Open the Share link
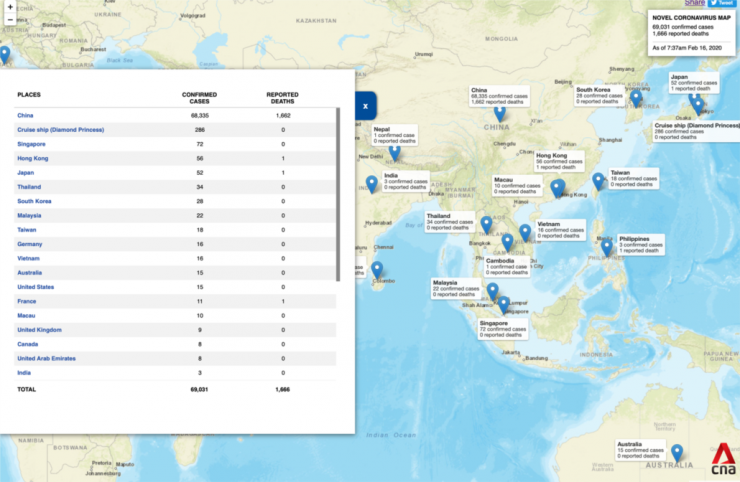 [x=694, y=4]
